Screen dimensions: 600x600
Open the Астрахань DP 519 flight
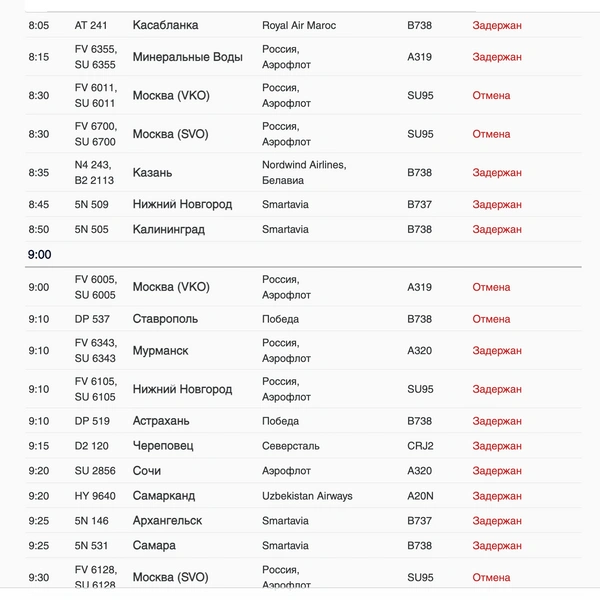click(303, 421)
